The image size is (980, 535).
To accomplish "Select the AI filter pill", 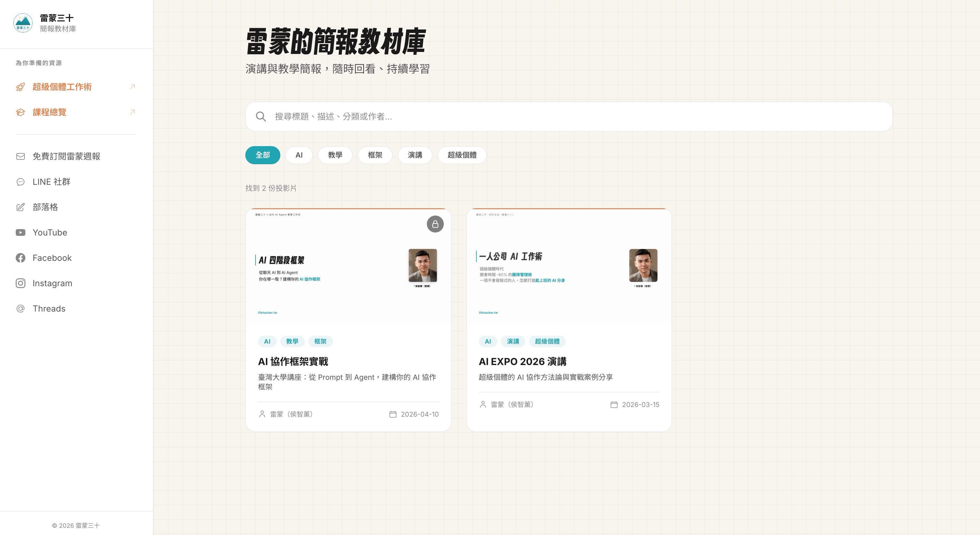I will pyautogui.click(x=299, y=155).
